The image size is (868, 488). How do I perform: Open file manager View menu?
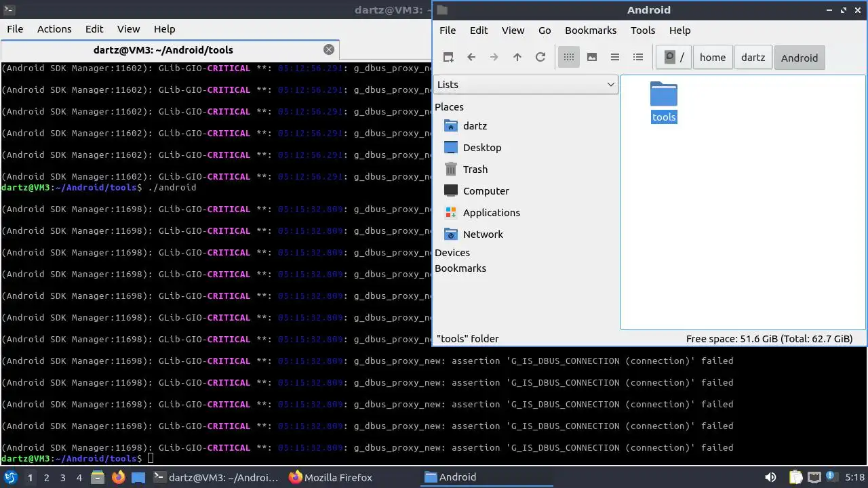click(x=513, y=30)
